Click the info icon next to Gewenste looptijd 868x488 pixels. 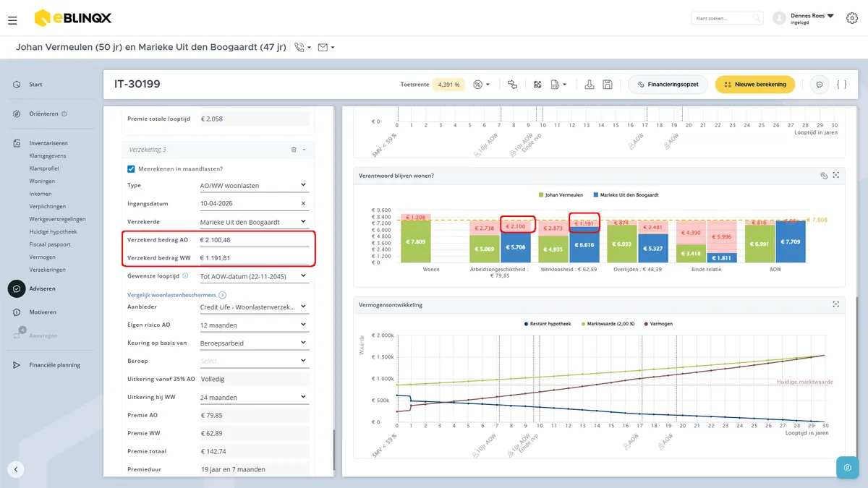tap(186, 275)
